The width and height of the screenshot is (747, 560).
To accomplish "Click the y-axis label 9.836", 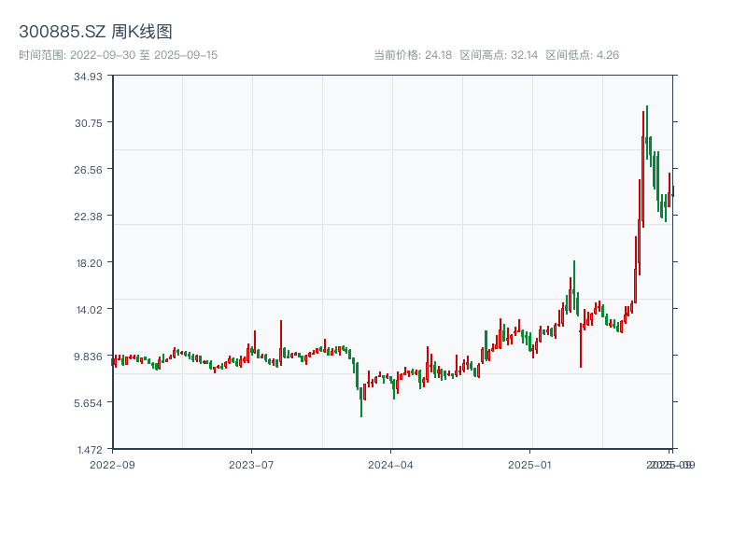I will tap(88, 357).
